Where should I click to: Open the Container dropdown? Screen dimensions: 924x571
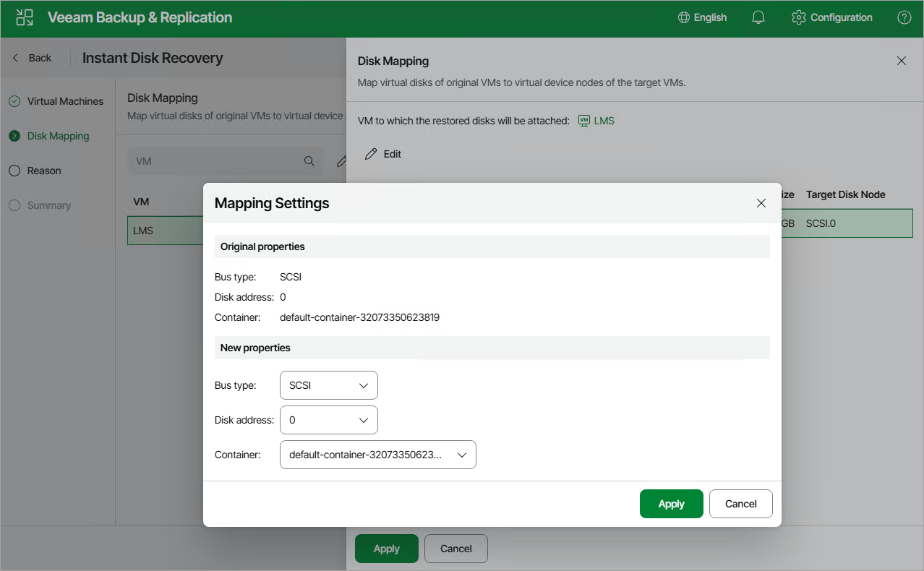[378, 455]
